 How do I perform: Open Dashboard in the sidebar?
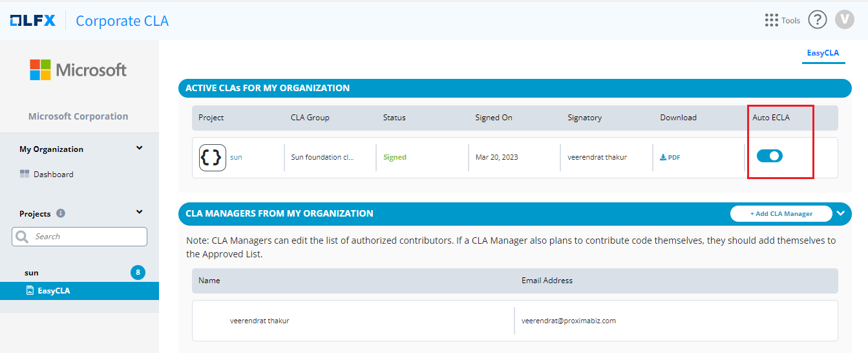pos(53,175)
